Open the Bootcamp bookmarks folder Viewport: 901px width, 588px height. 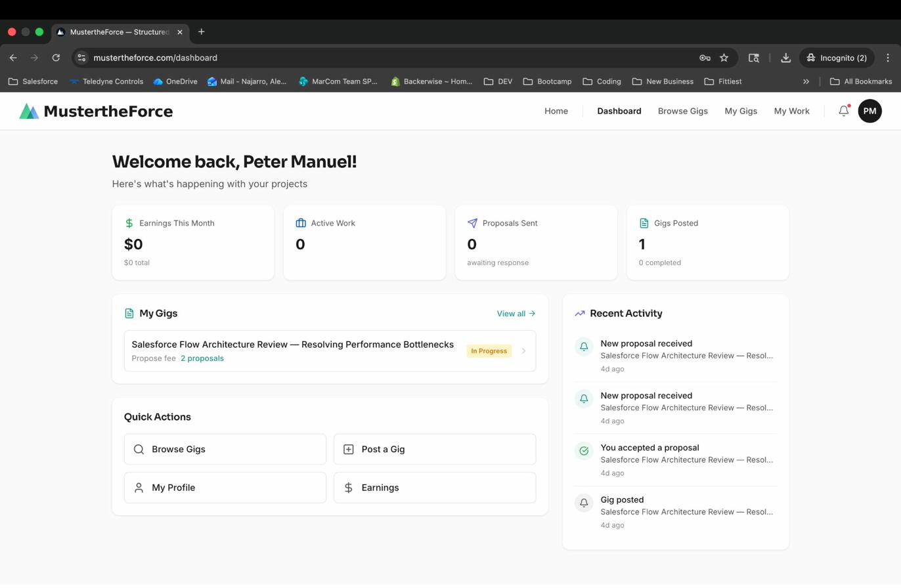point(547,81)
